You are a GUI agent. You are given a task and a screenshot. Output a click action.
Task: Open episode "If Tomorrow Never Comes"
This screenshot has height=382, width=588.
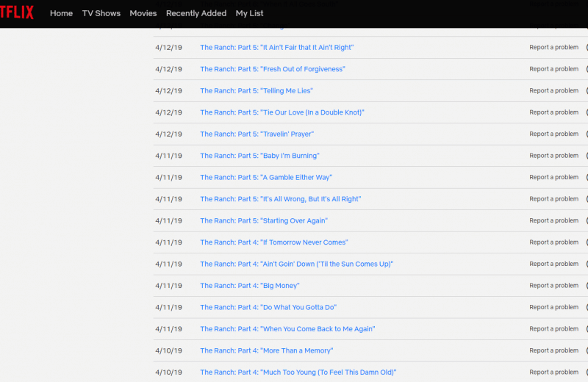click(x=274, y=242)
